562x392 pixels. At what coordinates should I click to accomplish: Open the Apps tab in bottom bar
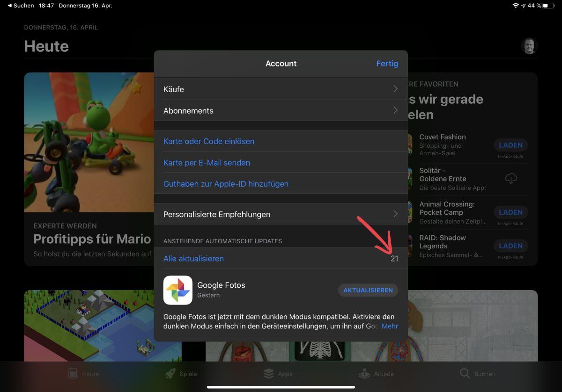coord(269,374)
